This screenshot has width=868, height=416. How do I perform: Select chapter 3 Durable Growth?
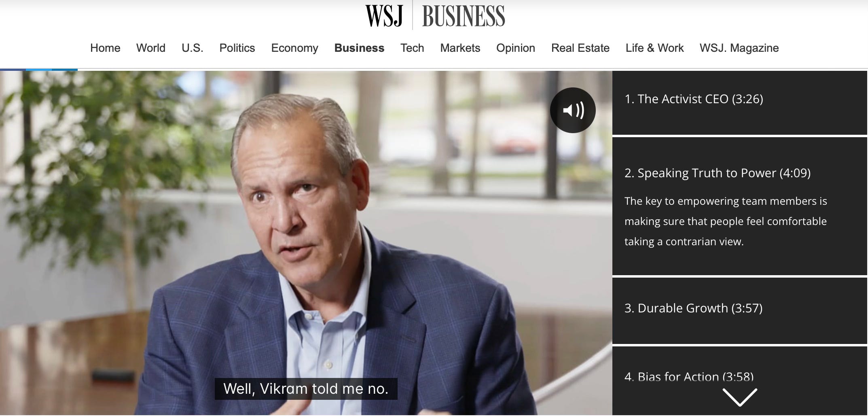[740, 311]
